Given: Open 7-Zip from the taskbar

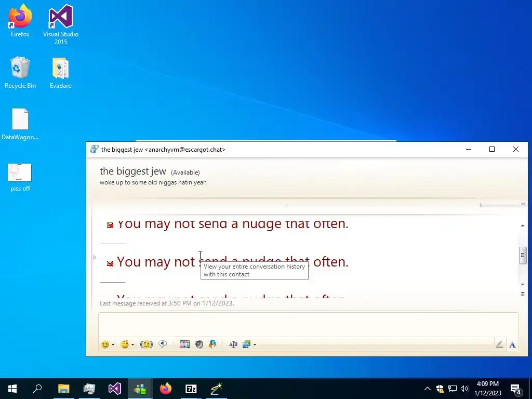Looking at the screenshot, I should click(x=191, y=389).
